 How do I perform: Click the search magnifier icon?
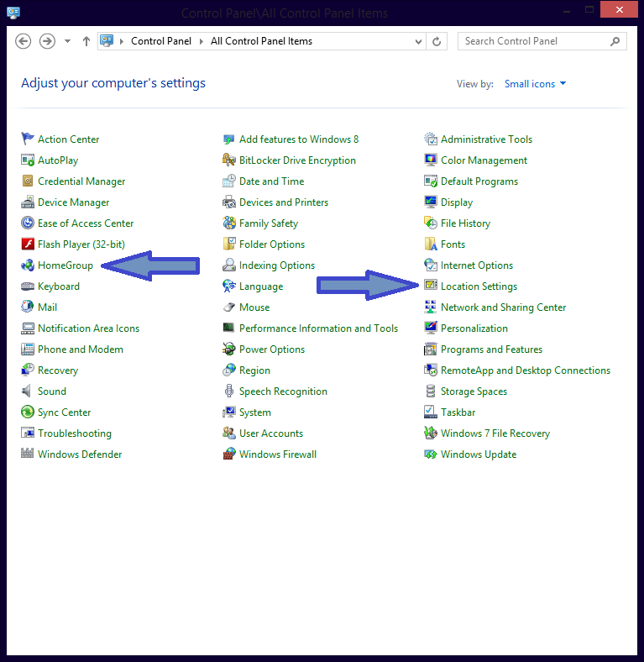pos(615,41)
